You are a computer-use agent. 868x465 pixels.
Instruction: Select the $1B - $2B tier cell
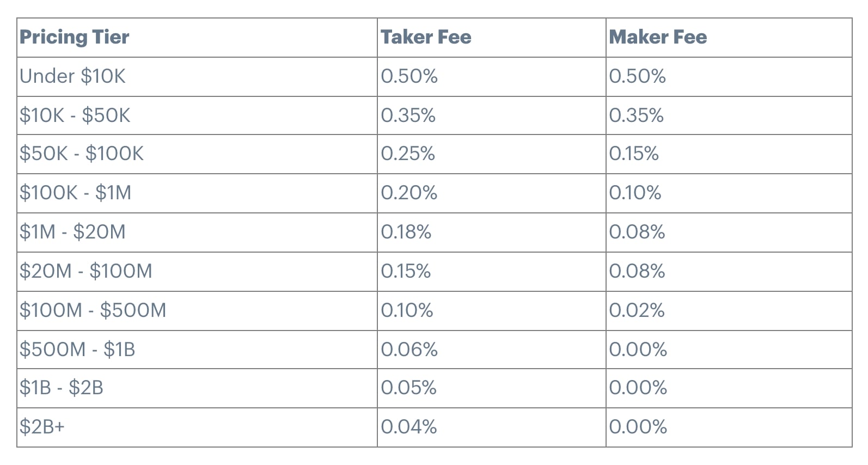tap(62, 388)
